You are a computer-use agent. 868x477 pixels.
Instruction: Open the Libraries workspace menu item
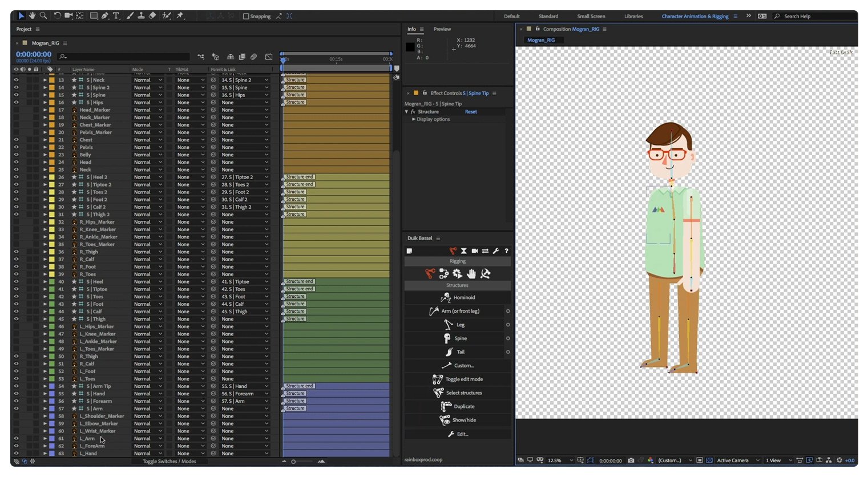[633, 17]
